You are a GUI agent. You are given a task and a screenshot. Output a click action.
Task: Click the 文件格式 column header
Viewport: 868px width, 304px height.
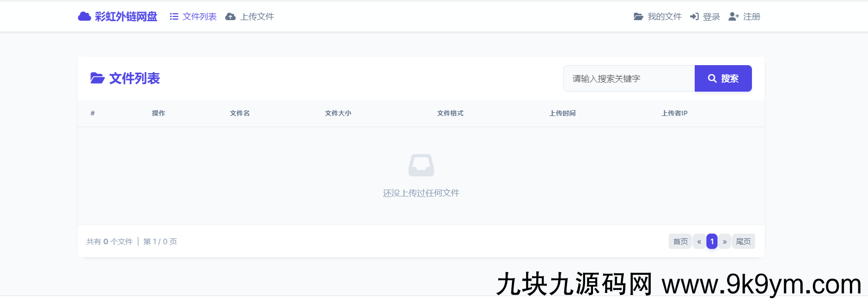450,113
